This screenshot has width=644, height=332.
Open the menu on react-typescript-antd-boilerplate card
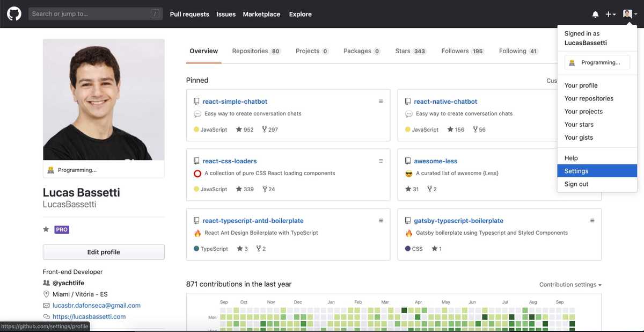tap(381, 220)
